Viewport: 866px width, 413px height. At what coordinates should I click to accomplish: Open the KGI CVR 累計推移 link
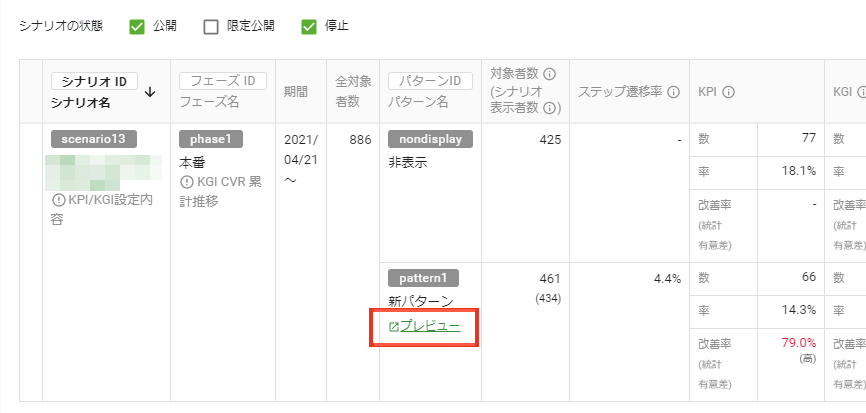(221, 191)
